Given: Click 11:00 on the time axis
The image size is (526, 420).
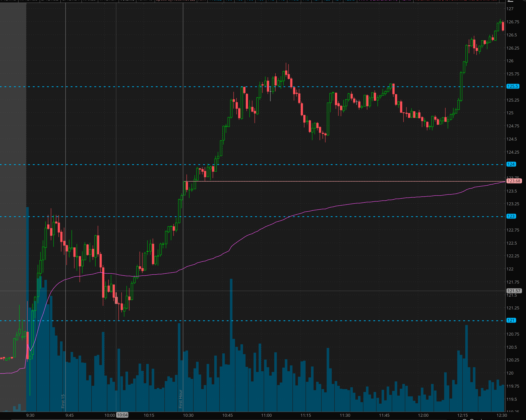Looking at the screenshot, I should pyautogui.click(x=266, y=415).
